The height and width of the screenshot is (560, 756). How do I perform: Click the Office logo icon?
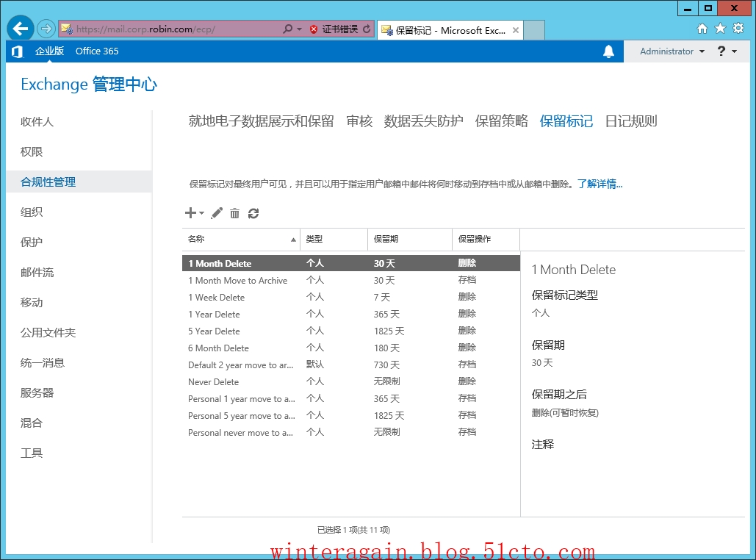coord(18,51)
